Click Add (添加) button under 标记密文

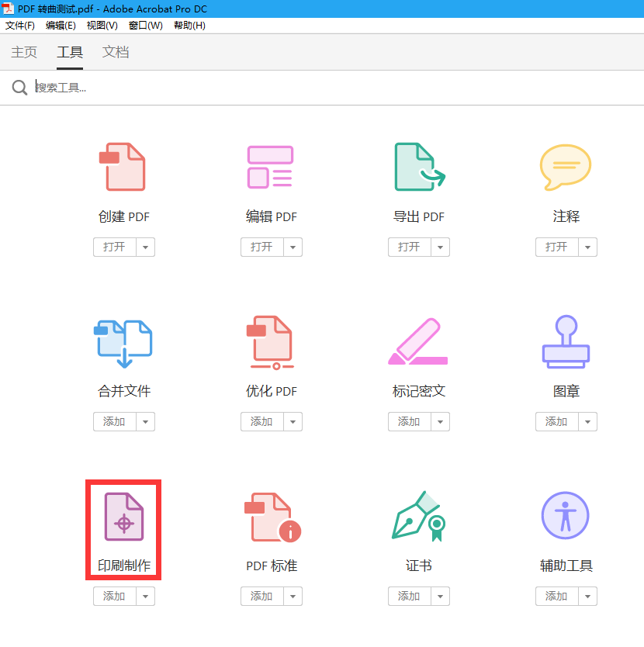[409, 422]
